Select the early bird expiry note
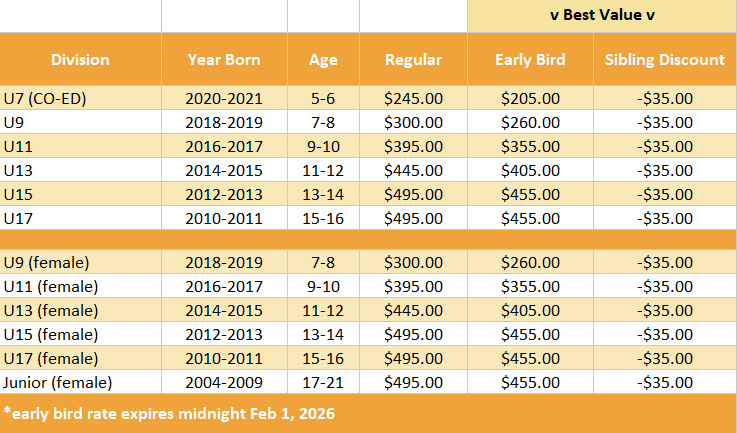This screenshot has width=737, height=433. coord(168,413)
